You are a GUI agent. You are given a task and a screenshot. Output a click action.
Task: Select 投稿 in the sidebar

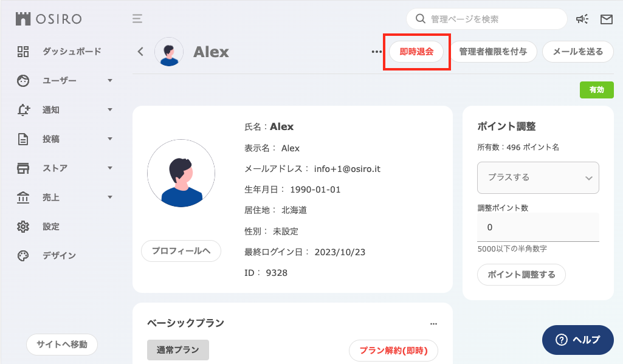coord(51,139)
